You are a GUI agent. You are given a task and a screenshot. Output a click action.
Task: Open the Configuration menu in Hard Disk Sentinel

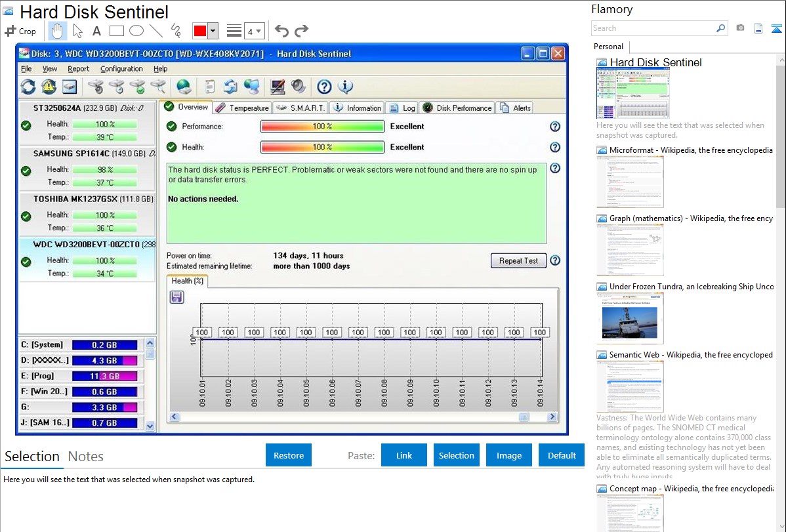(121, 69)
